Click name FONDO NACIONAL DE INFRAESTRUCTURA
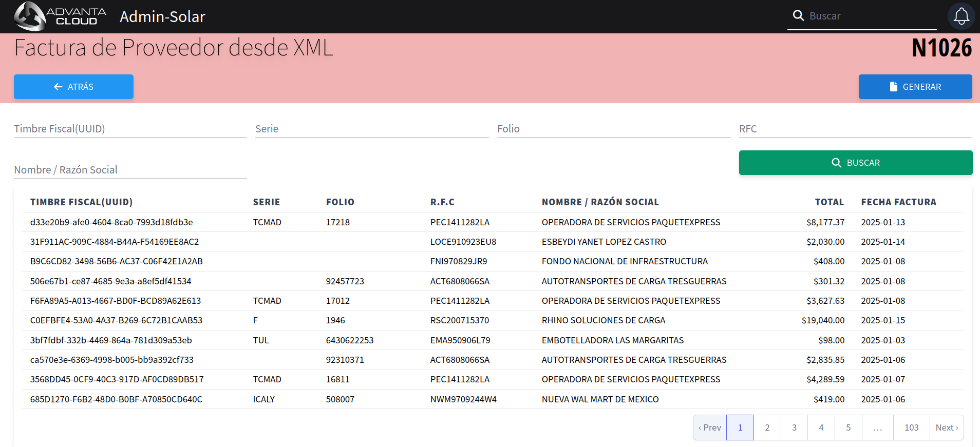 pyautogui.click(x=625, y=261)
